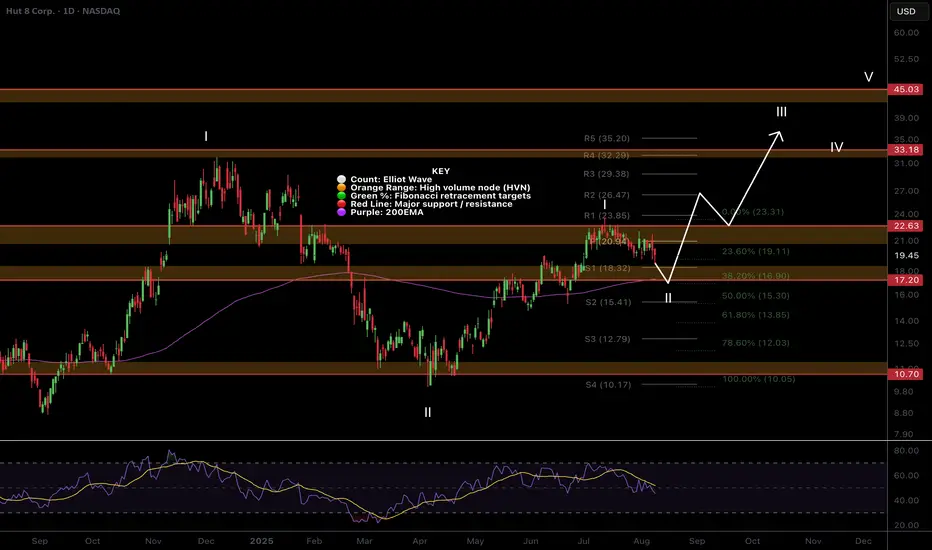
Task: Click the 7.90 price scale value
Action: (x=903, y=435)
